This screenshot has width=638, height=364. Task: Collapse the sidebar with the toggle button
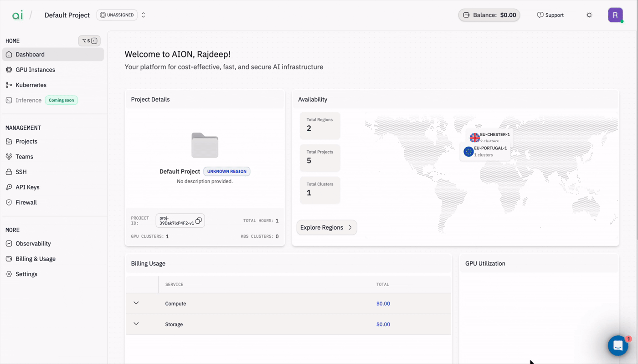pyautogui.click(x=89, y=41)
